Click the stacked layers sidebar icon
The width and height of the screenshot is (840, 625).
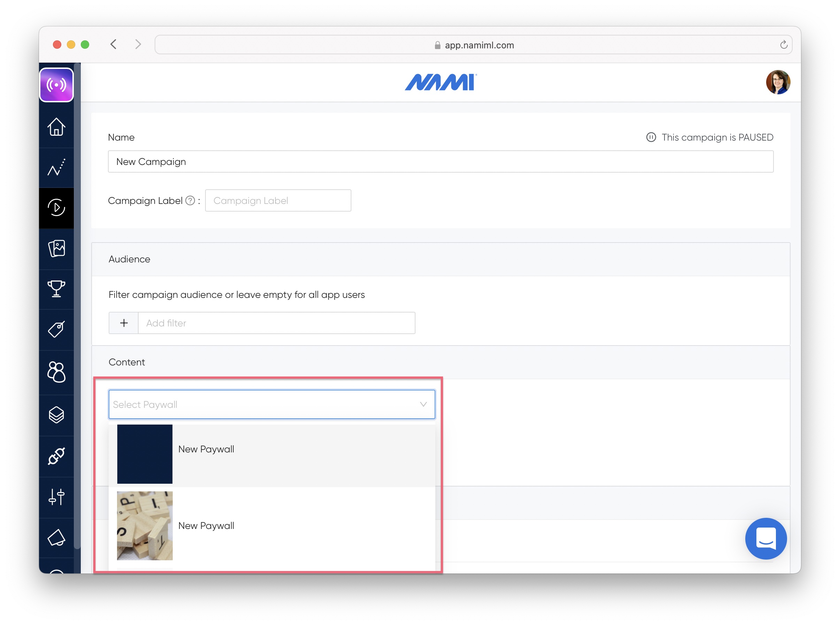[x=56, y=415]
